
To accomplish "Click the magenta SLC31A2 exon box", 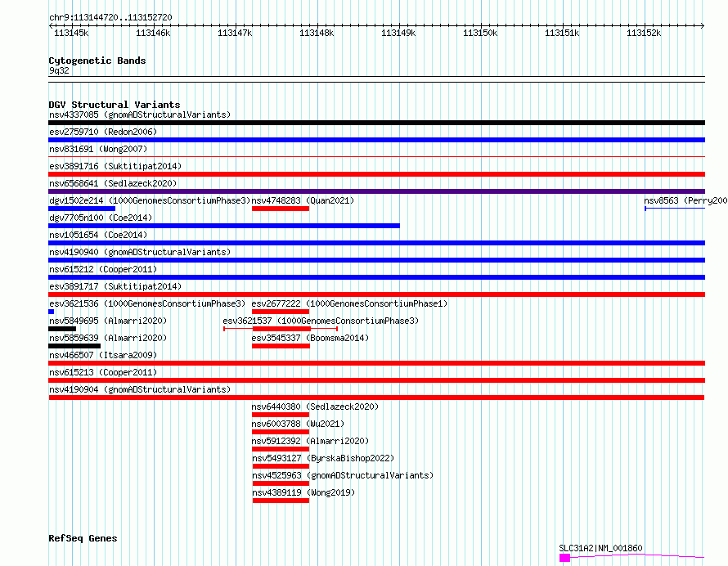I will click(x=564, y=558).
